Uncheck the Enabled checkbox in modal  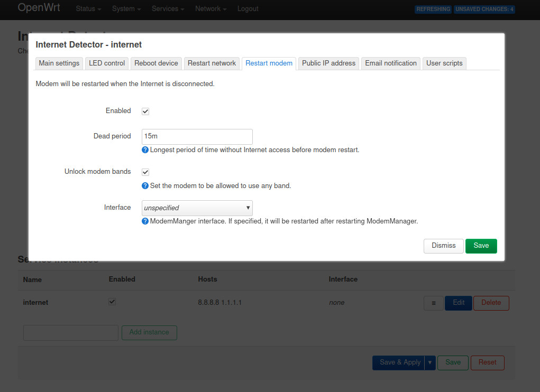(145, 111)
